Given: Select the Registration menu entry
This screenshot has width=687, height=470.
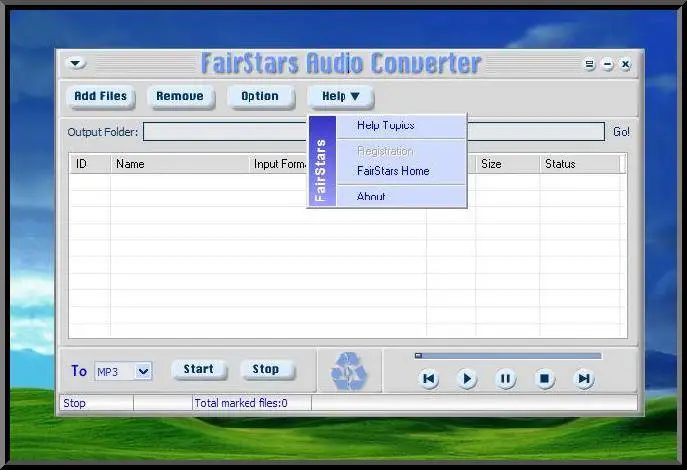Looking at the screenshot, I should (401, 151).
